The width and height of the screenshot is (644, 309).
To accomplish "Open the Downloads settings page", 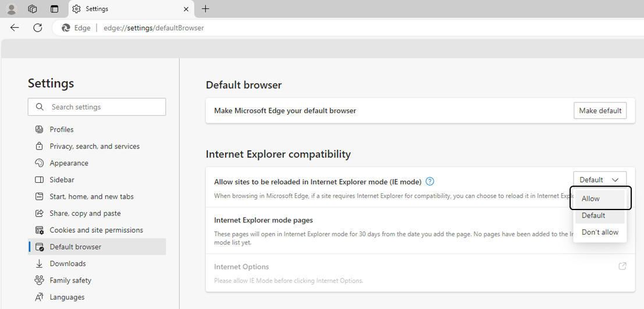I will coord(67,264).
